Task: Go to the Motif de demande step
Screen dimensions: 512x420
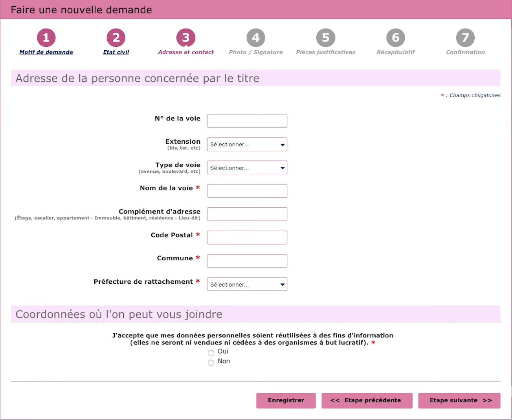Action: 46,52
